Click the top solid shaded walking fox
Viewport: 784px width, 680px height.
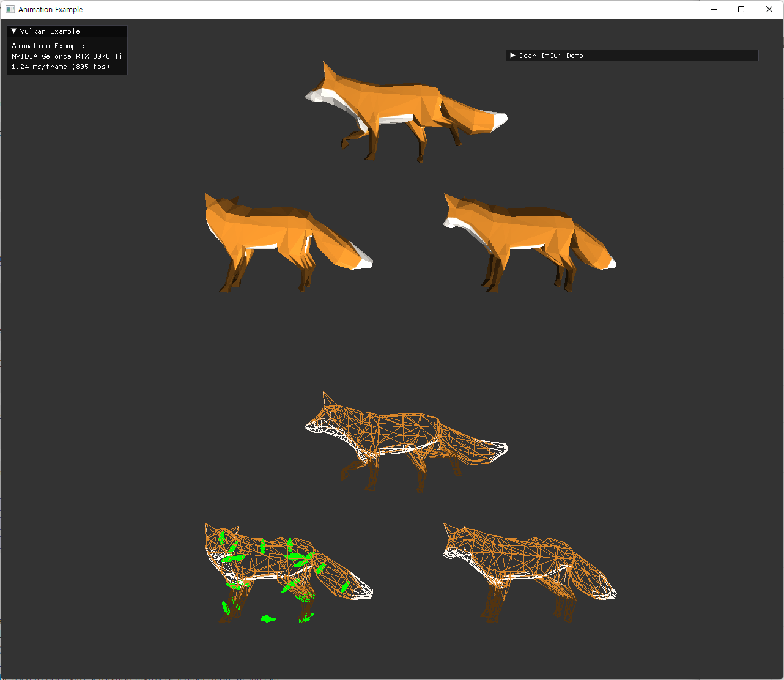point(406,111)
